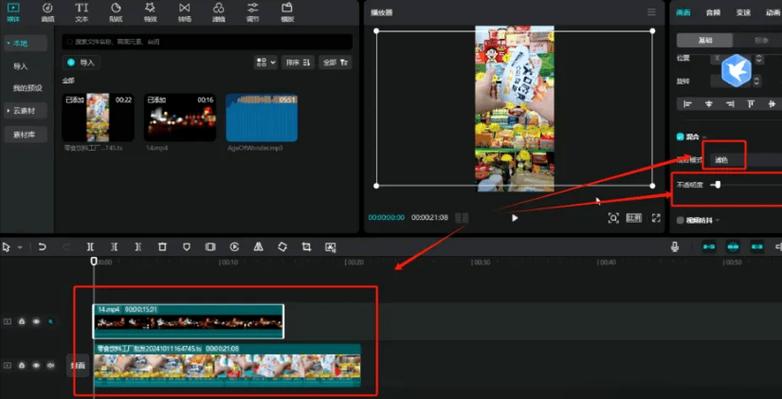Open the 转场 transitions tab
The height and width of the screenshot is (399, 782).
[x=185, y=12]
